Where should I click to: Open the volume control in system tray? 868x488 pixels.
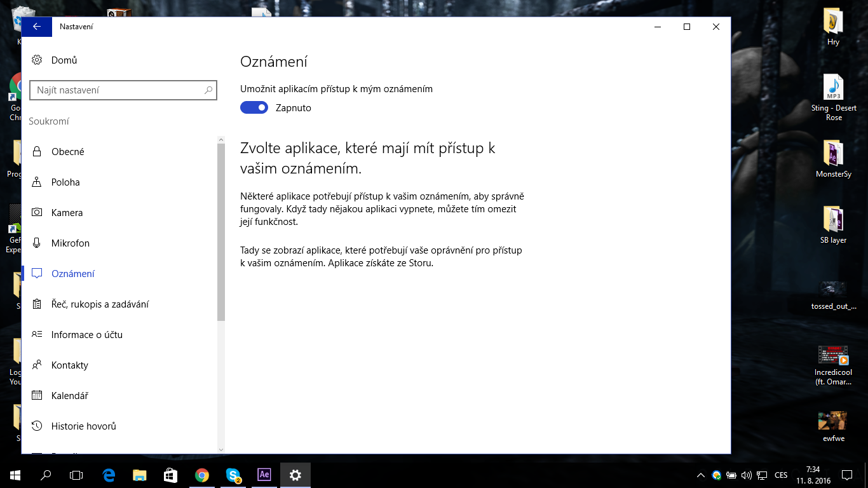(x=747, y=475)
